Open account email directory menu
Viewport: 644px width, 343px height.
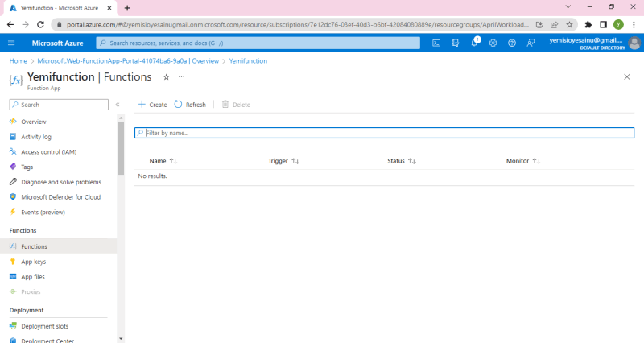click(x=586, y=43)
